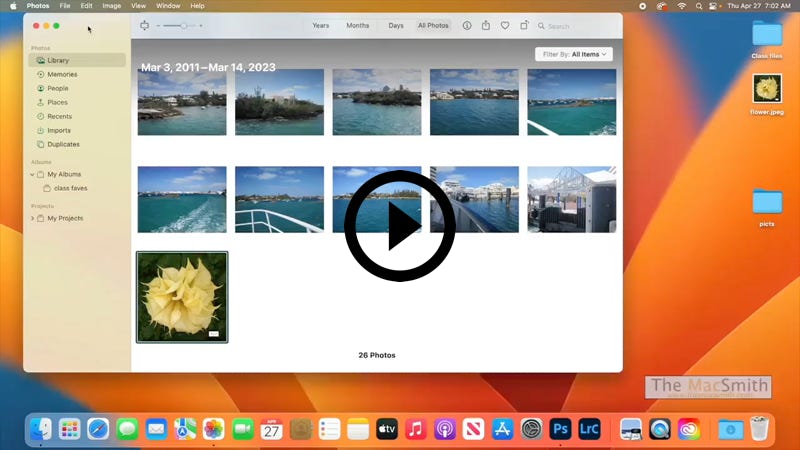Open Mail from the Dock
This screenshot has width=800, height=450.
click(156, 429)
